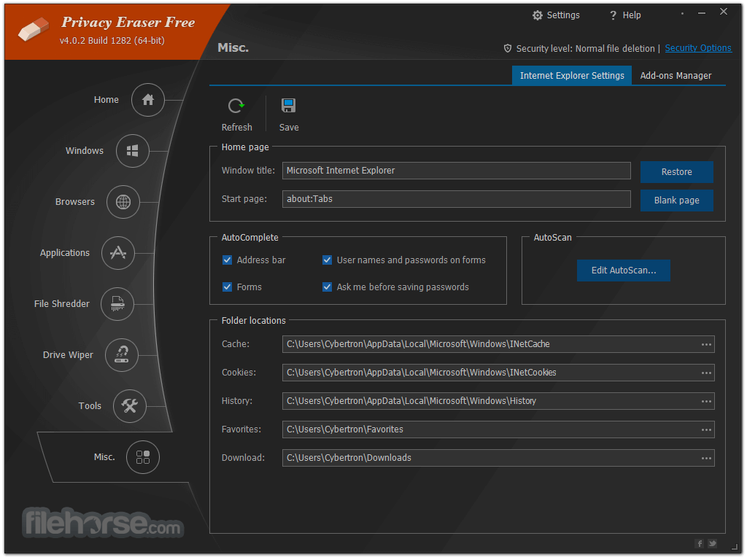Screen dimensions: 747x560
Task: Open the File Shredder icon
Action: [117, 304]
